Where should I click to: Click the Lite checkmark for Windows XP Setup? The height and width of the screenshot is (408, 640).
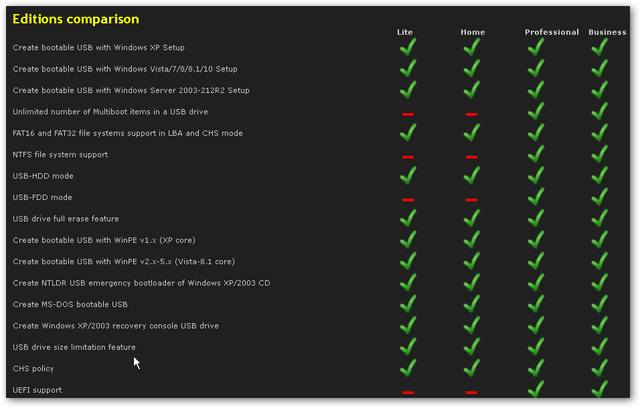[x=408, y=47]
